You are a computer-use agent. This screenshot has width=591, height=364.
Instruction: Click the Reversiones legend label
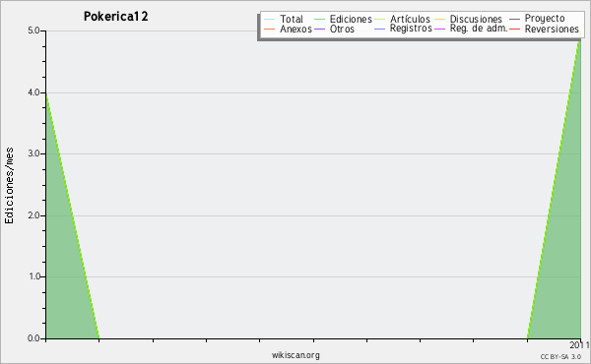(552, 29)
